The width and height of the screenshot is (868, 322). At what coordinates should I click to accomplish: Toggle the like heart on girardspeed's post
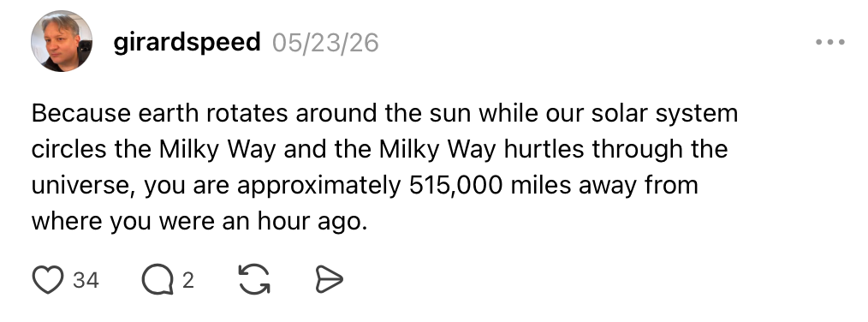[x=48, y=279]
